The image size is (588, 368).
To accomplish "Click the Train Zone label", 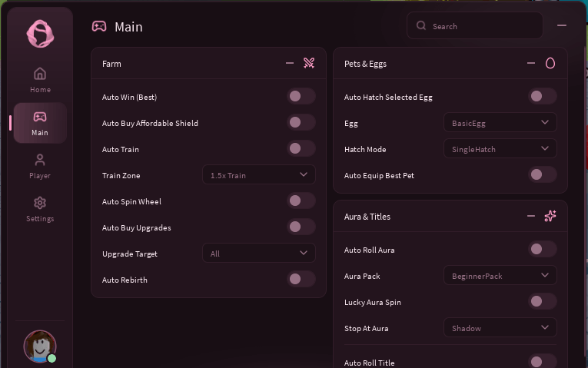I will tap(121, 175).
